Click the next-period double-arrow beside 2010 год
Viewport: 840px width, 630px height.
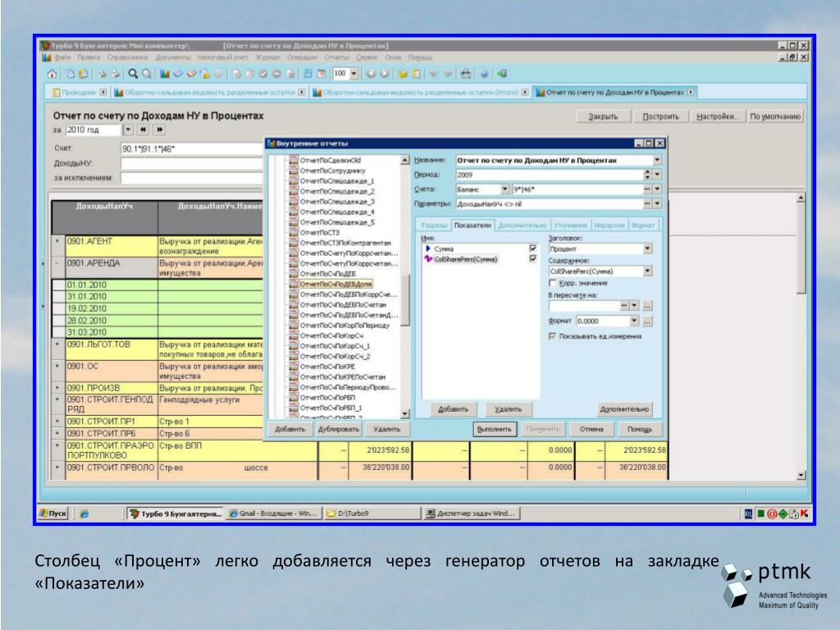pos(159,130)
